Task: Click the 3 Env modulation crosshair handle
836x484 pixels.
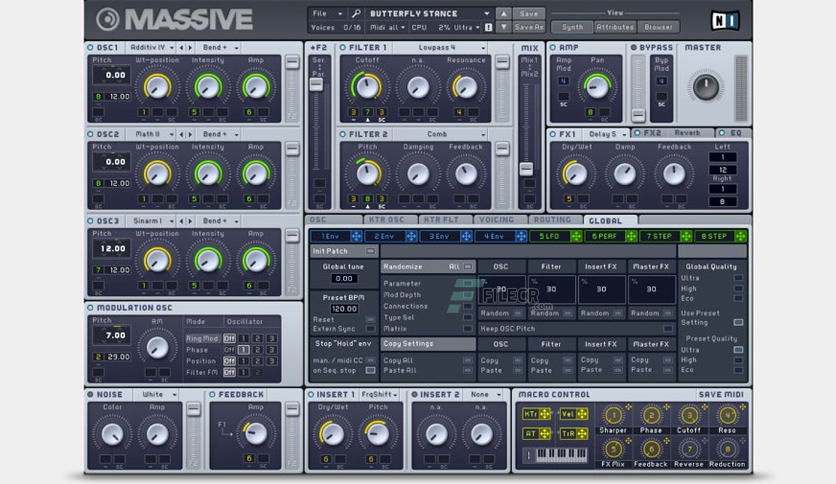Action: pyautogui.click(x=466, y=236)
